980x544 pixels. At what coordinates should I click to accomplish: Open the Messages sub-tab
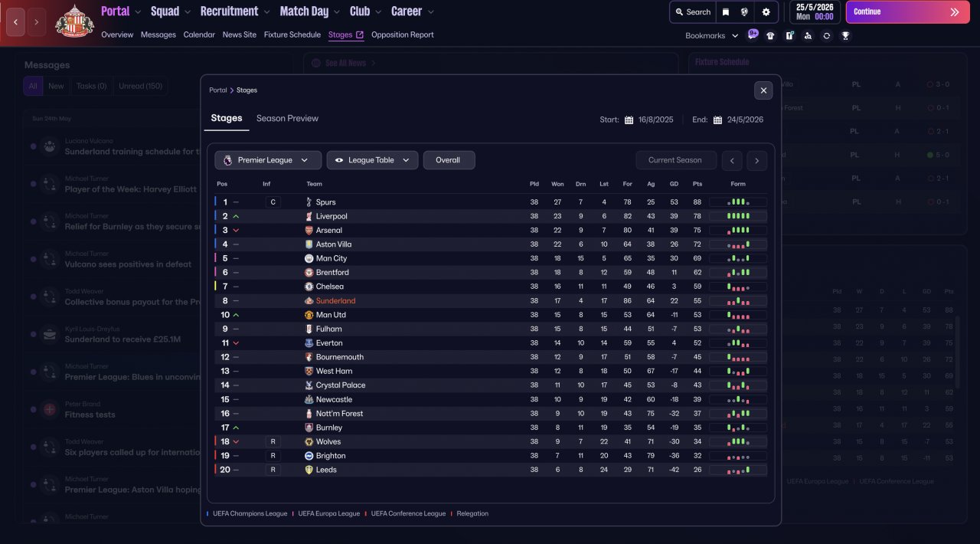pos(158,34)
